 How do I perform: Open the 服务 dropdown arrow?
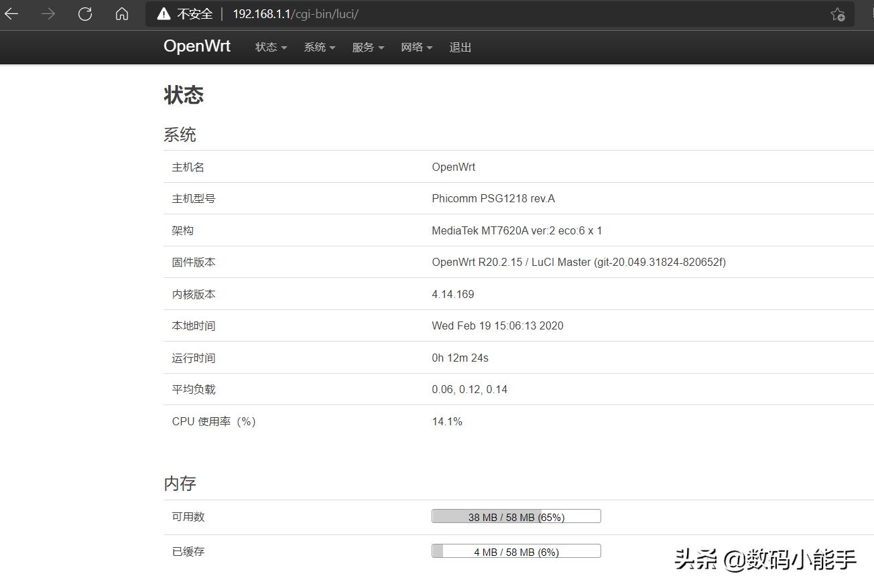click(x=382, y=48)
